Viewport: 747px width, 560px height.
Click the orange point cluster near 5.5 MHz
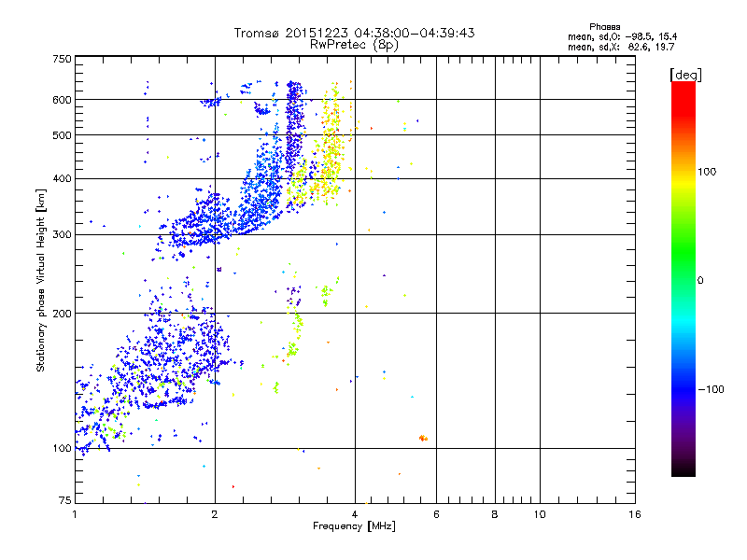[423, 438]
